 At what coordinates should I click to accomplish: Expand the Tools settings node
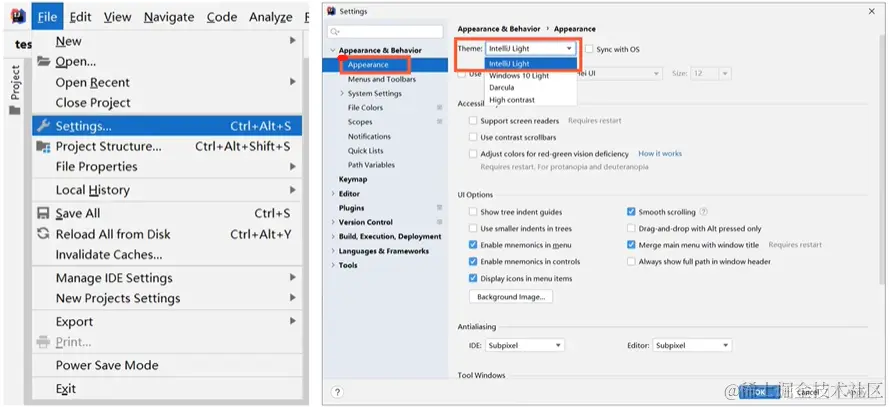click(x=333, y=265)
